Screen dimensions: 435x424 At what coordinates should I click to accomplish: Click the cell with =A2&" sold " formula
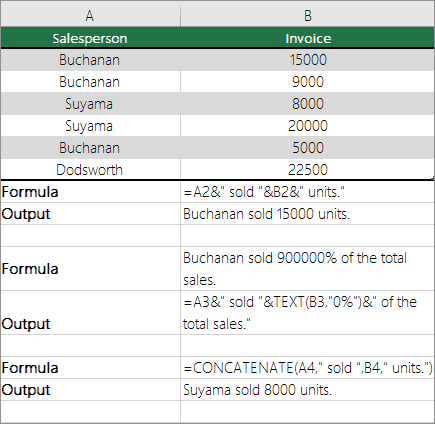tap(307, 192)
